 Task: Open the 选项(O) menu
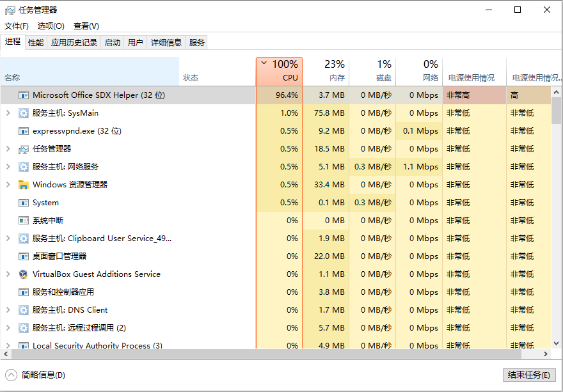[51, 26]
